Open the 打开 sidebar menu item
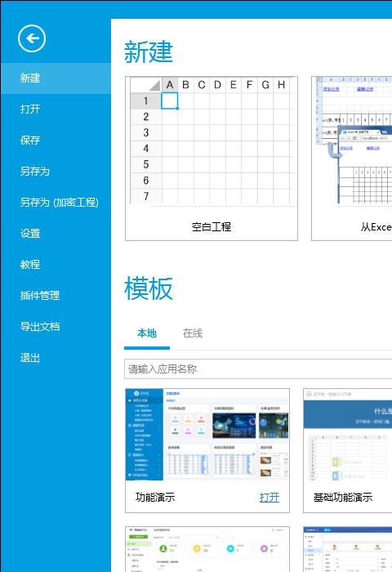The width and height of the screenshot is (392, 572). (x=56, y=109)
